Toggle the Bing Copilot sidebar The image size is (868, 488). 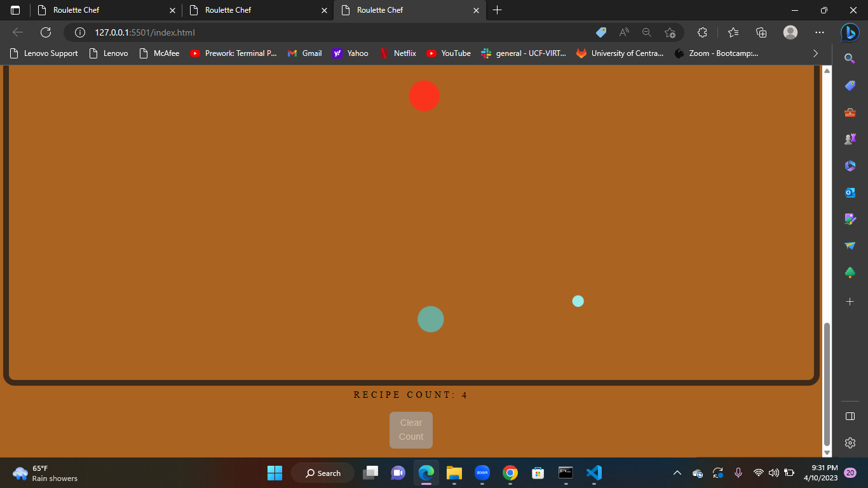click(850, 32)
